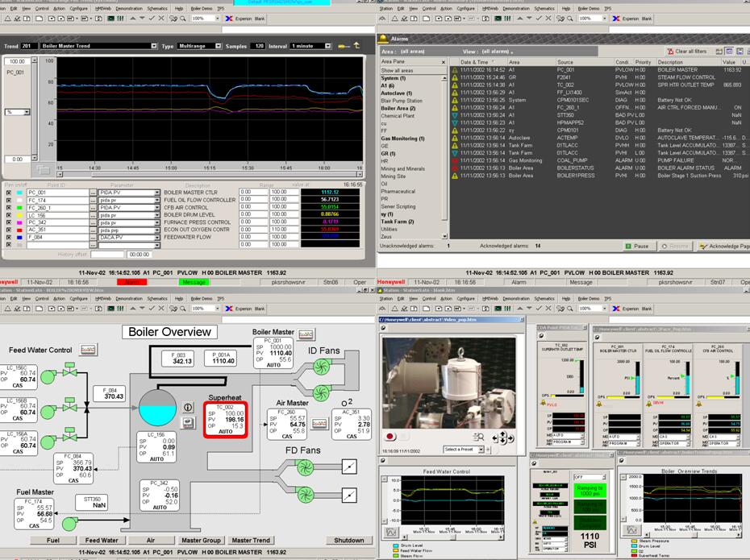
Task: Click the camera zoom search icon under the video
Action: (478, 437)
